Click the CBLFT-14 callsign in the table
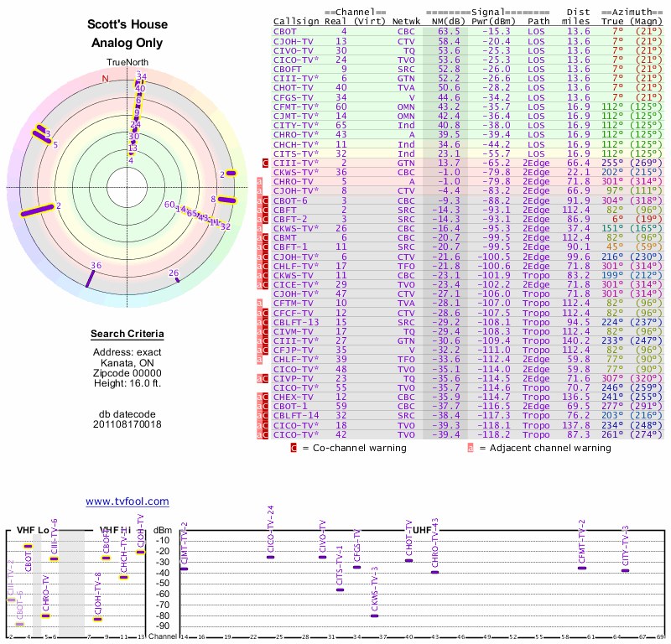Viewport: 671px width, 644px height. click(296, 416)
